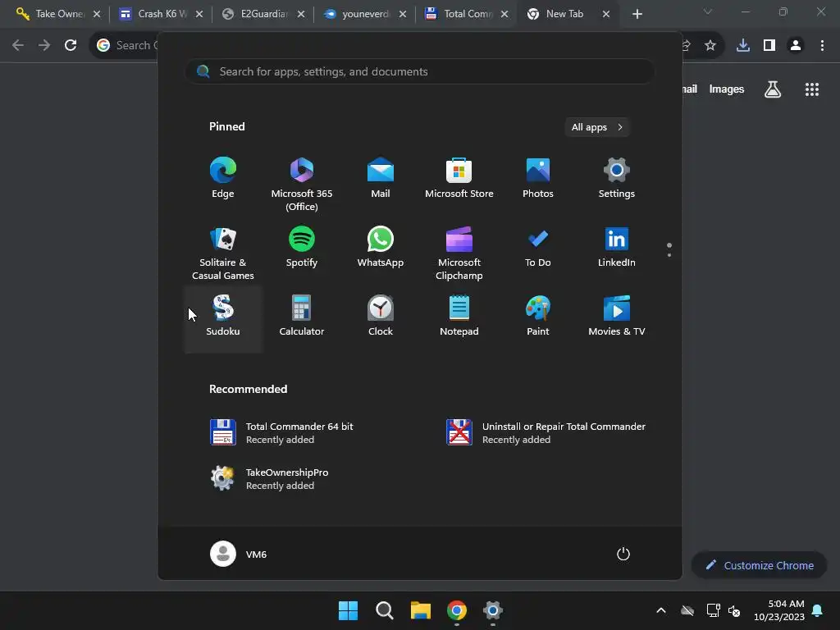Launch Movies & TV
The width and height of the screenshot is (840, 630).
(617, 316)
